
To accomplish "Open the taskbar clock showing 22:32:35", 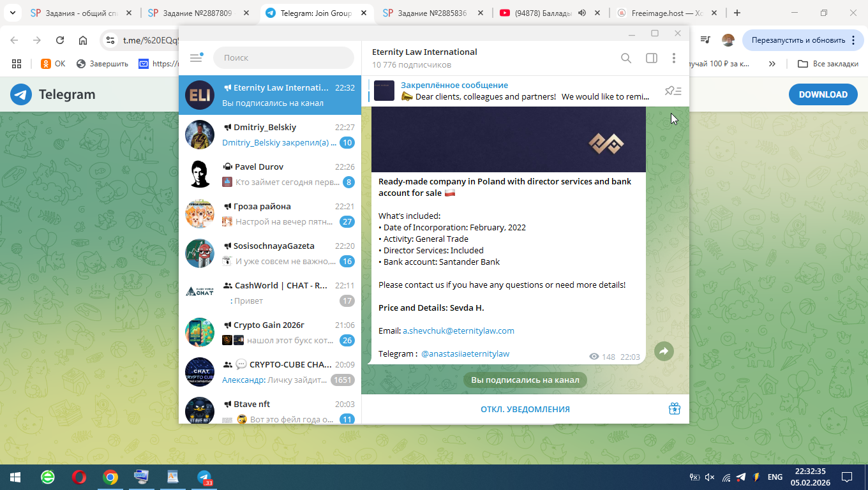I will [811, 477].
